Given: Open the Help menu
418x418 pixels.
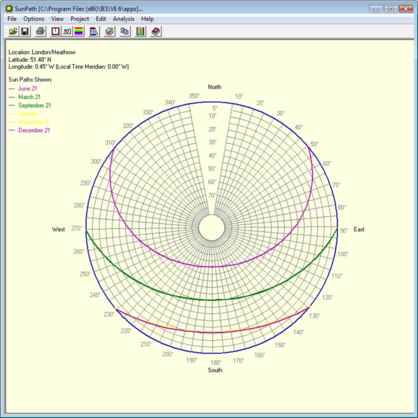Looking at the screenshot, I should (x=147, y=19).
